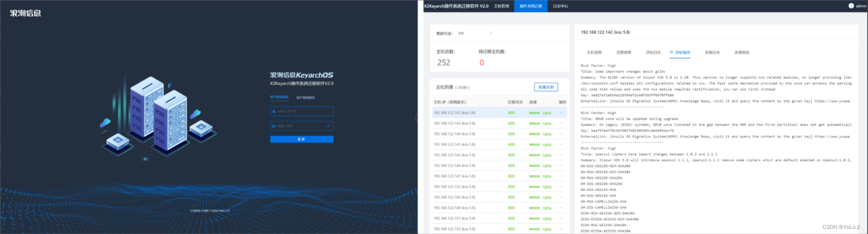Viewport: 868px width, 234px height.
Task: Open actions menu for host 192.168.122.140
Action: click(561, 134)
